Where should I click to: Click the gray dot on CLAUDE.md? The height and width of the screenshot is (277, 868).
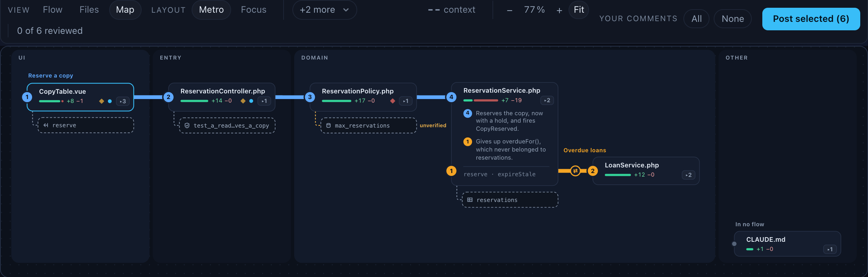click(734, 244)
